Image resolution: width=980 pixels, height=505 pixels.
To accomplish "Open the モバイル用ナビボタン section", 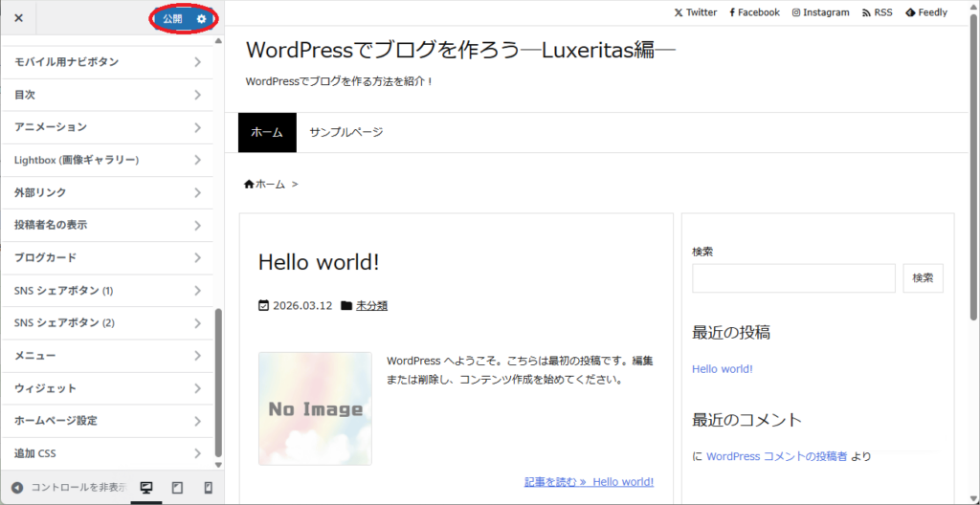I will [107, 62].
